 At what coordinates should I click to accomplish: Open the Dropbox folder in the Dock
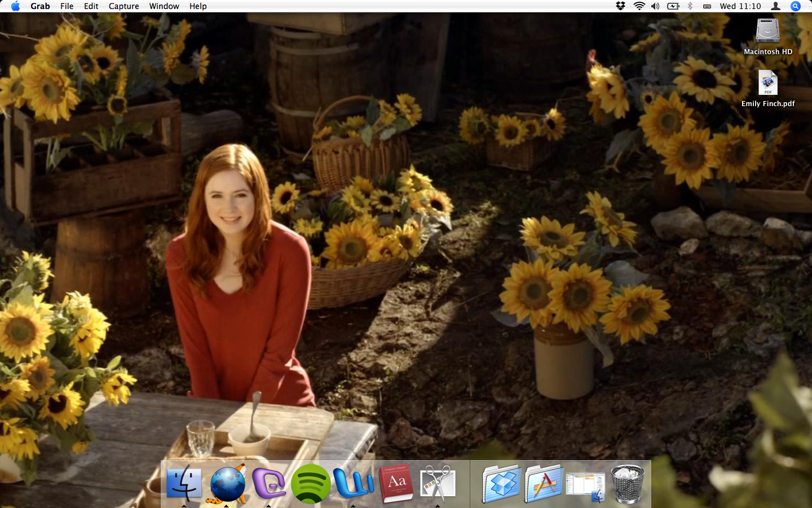click(x=501, y=484)
